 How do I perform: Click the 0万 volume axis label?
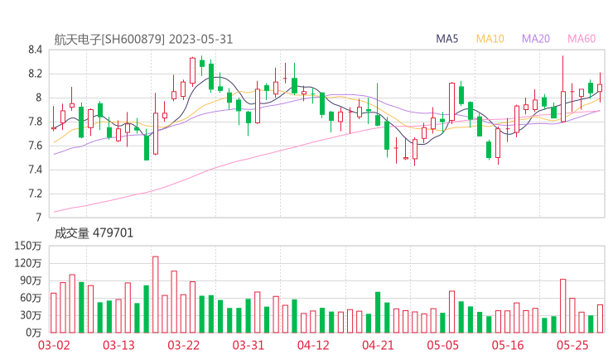(33, 333)
